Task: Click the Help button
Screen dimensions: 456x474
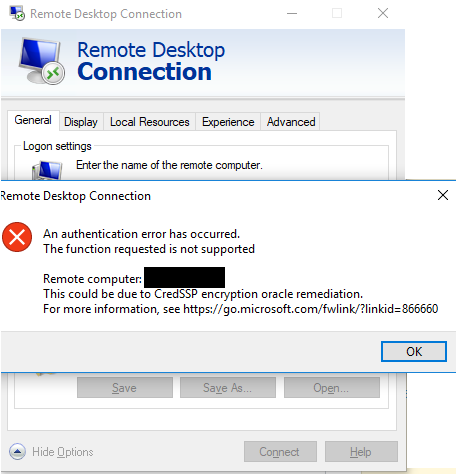Action: tap(361, 452)
